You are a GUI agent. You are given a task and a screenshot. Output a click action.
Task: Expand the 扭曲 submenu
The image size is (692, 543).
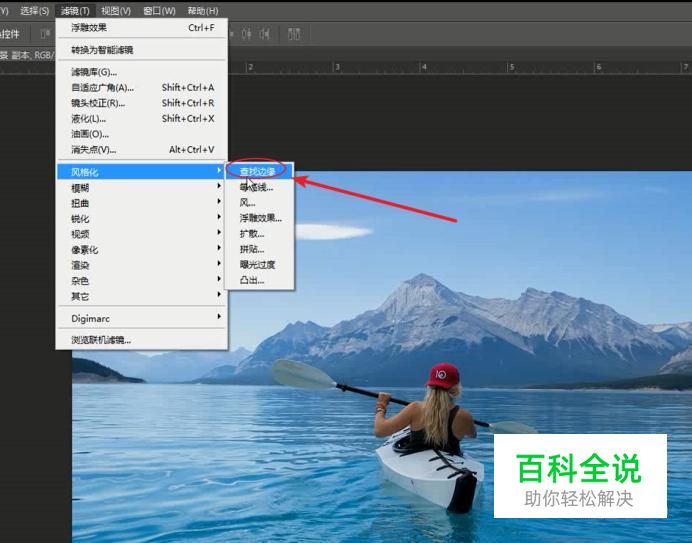[x=142, y=203]
